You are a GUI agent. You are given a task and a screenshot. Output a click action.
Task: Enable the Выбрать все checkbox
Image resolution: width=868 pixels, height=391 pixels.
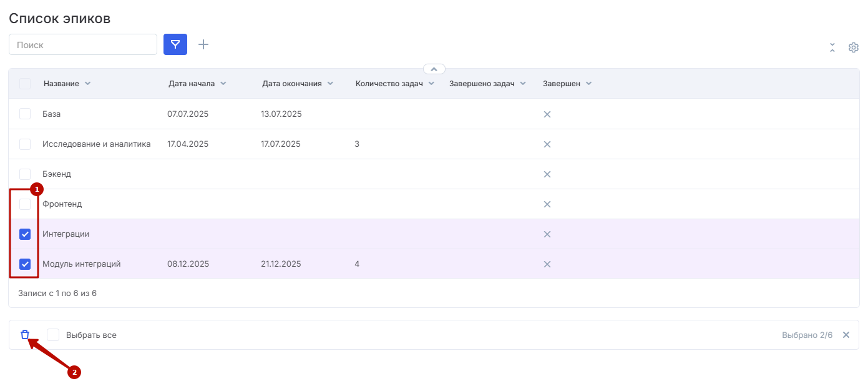point(53,335)
